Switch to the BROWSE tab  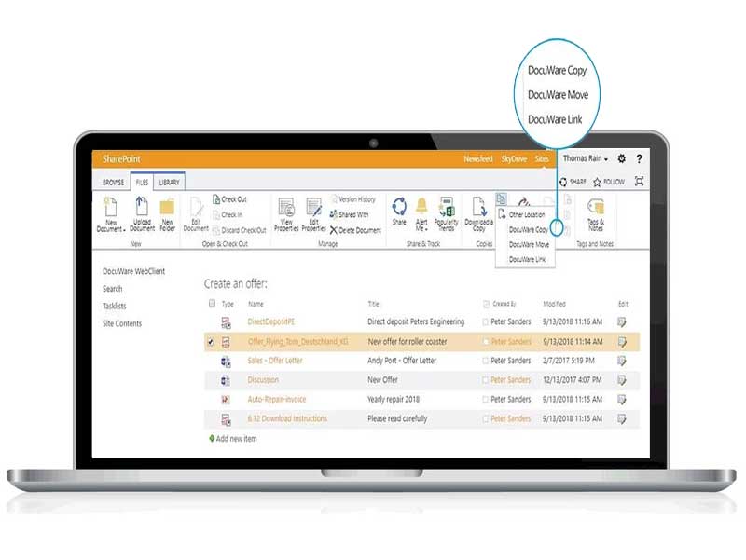click(113, 183)
